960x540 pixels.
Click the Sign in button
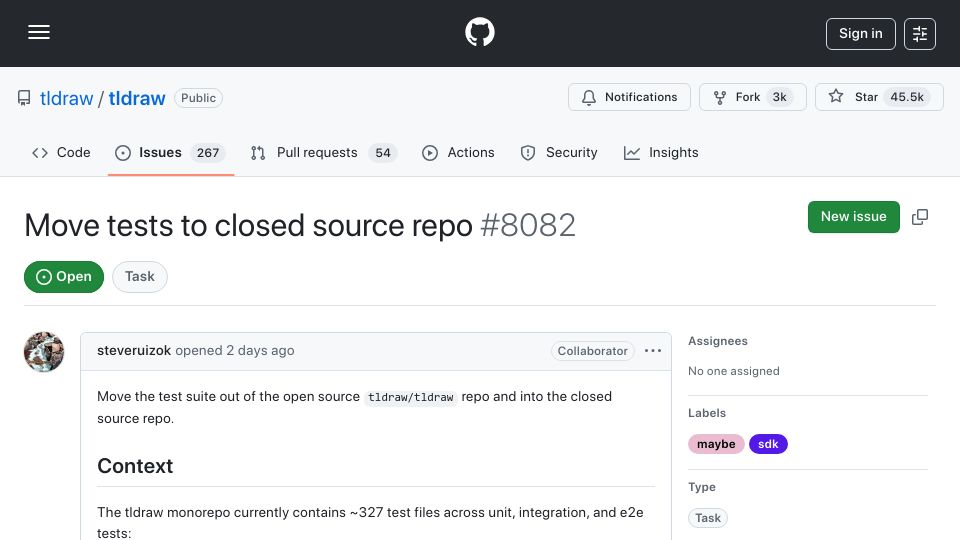pos(860,34)
